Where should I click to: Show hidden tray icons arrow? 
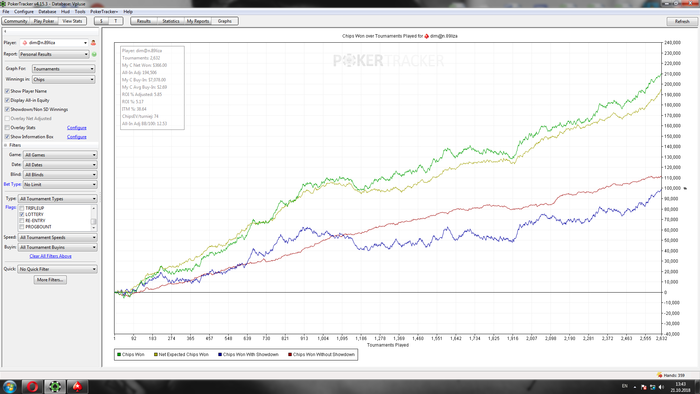635,387
